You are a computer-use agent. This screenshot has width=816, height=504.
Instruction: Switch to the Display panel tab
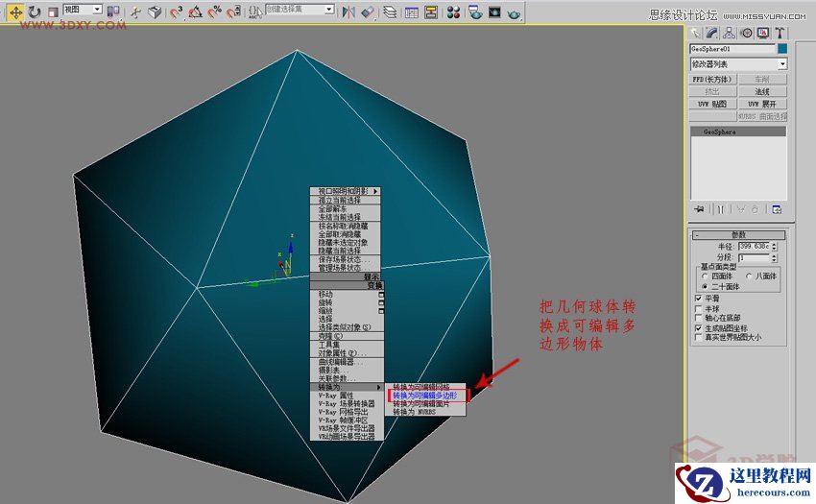tap(763, 34)
